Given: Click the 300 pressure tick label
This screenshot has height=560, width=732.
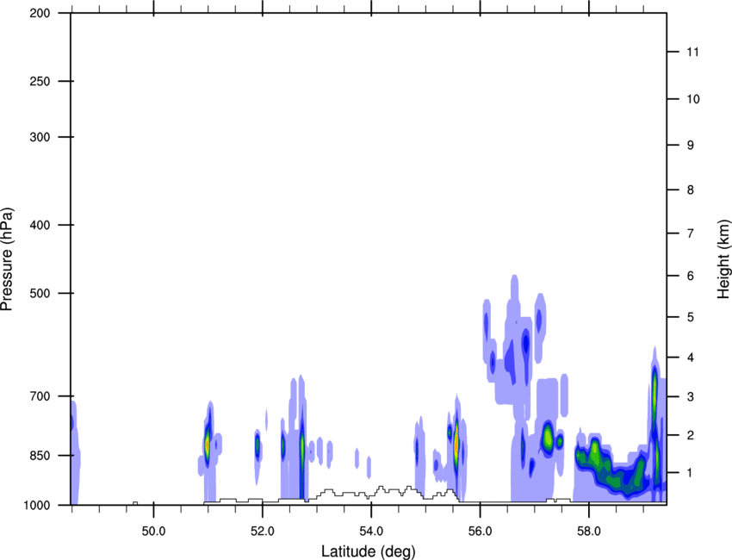Looking at the screenshot, I should tap(40, 137).
